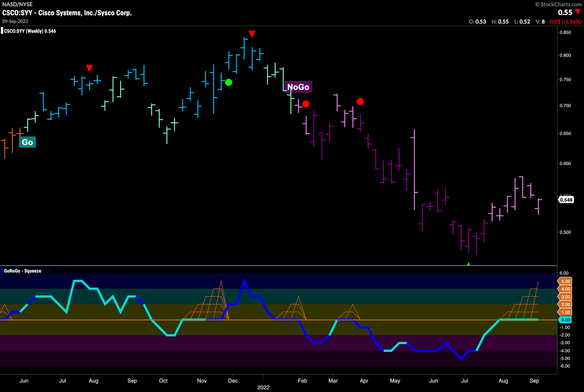This screenshot has height=392, width=584.
Task: Click the date '09-Sep-2022'
Action: click(15, 21)
